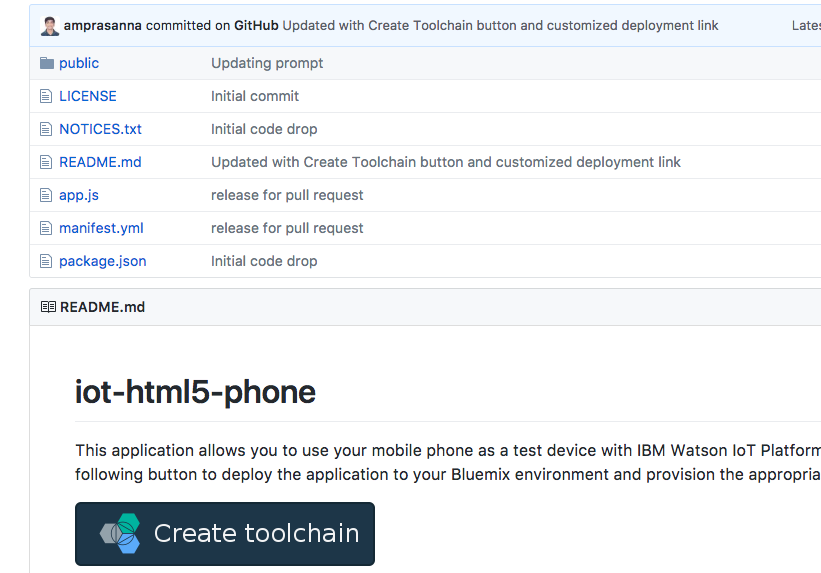
Task: Click the package.json file icon
Action: pyautogui.click(x=46, y=261)
